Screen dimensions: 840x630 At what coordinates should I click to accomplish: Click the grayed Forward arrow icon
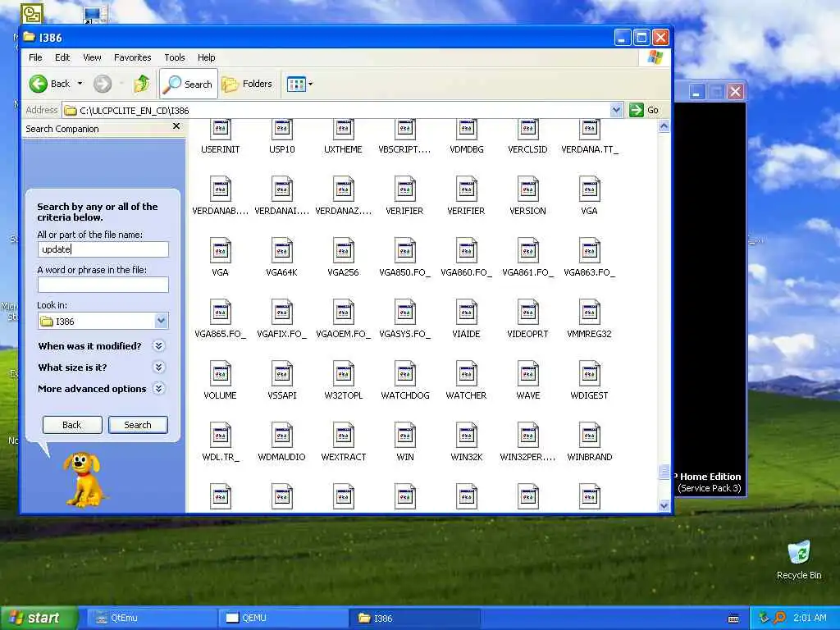point(103,84)
